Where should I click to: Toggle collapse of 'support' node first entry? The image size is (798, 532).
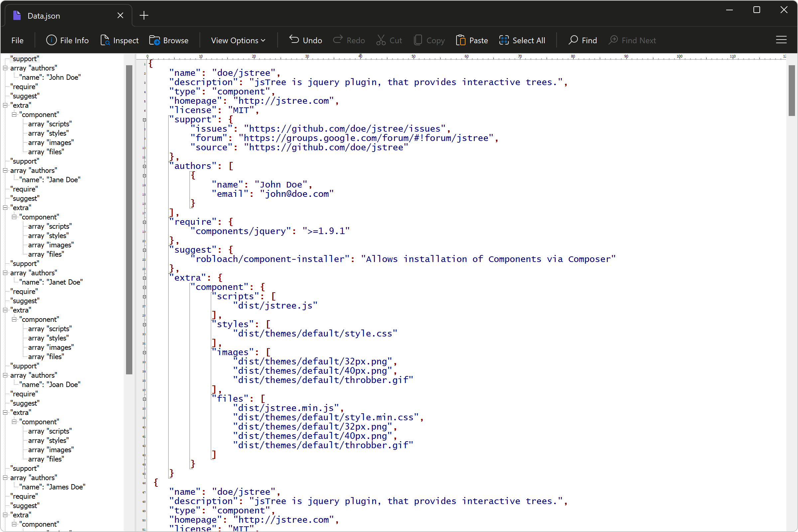tap(25, 59)
